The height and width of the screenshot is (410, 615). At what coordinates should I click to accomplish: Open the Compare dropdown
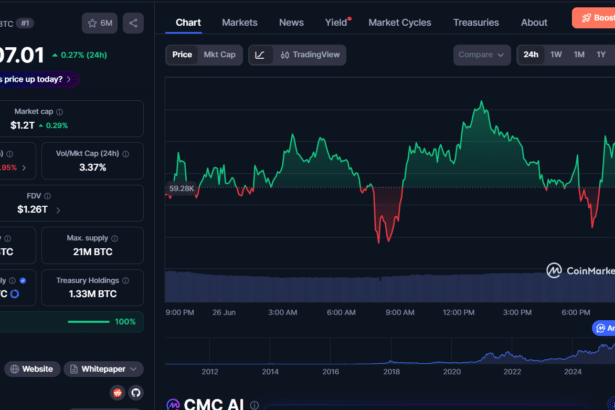coord(482,55)
